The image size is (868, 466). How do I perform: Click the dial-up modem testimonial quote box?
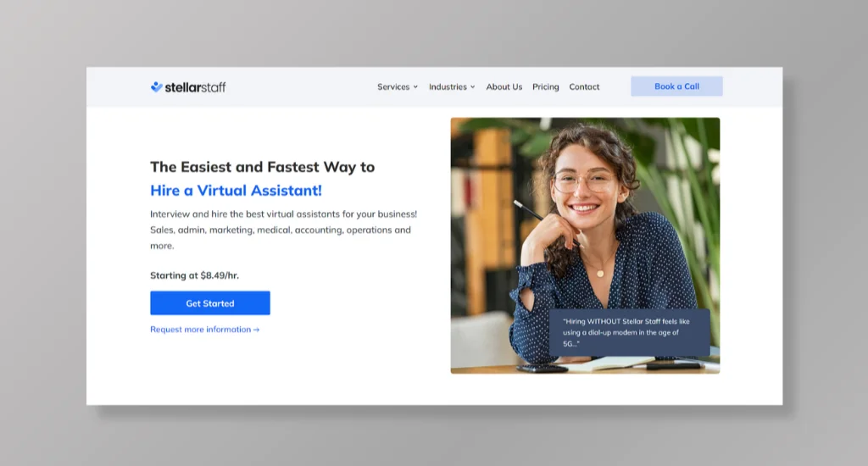pos(630,333)
